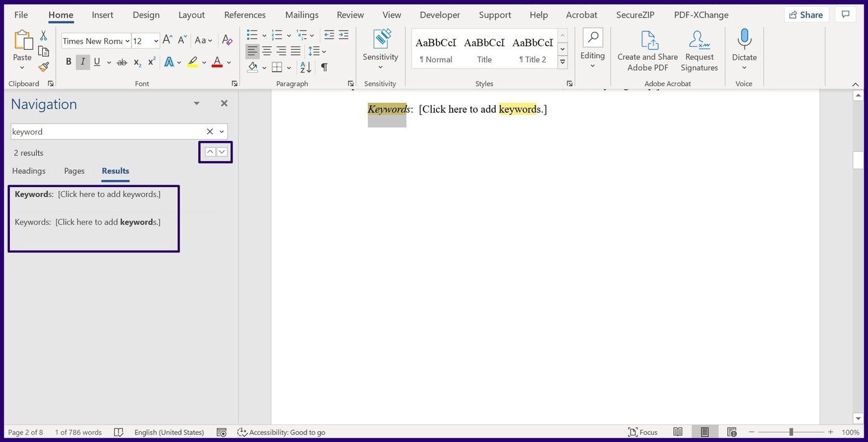
Task: Open the font size dropdown
Action: (156, 41)
